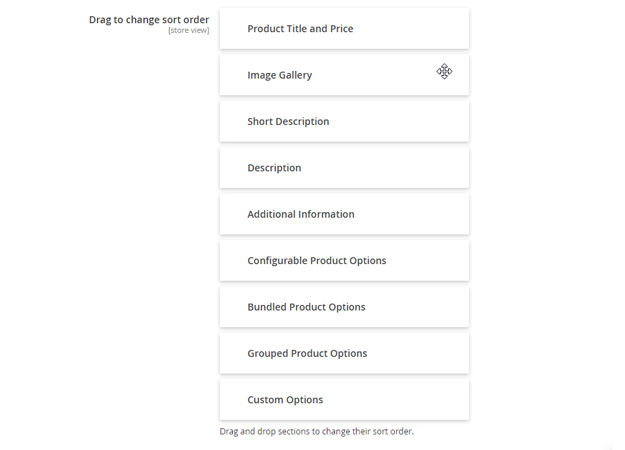Click the '[store view]' scope label
This screenshot has width=625, height=450.
point(188,31)
